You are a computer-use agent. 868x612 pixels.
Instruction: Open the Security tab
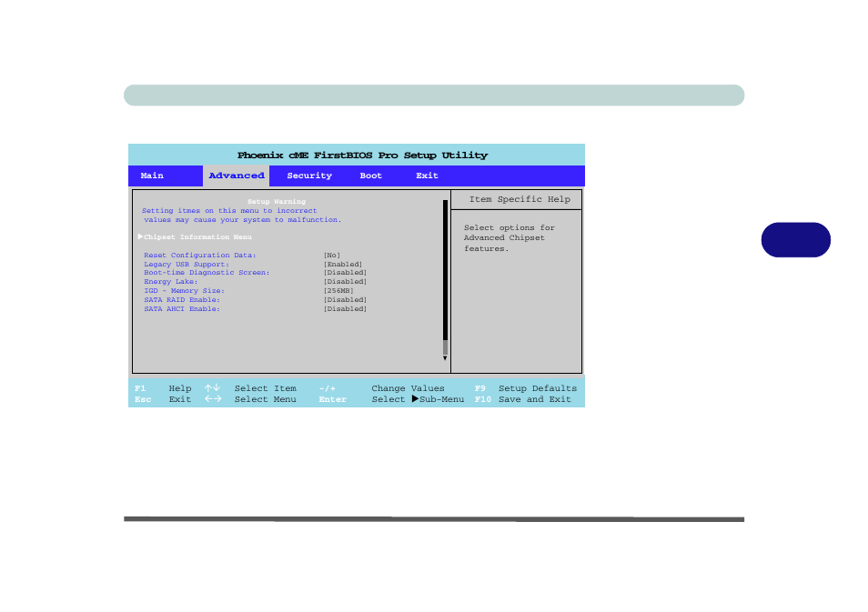pos(309,176)
